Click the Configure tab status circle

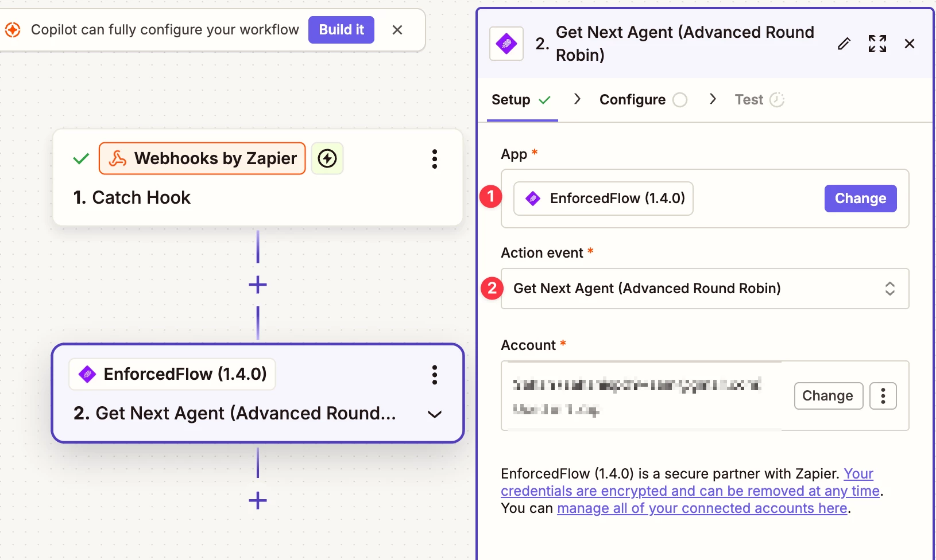pos(680,100)
